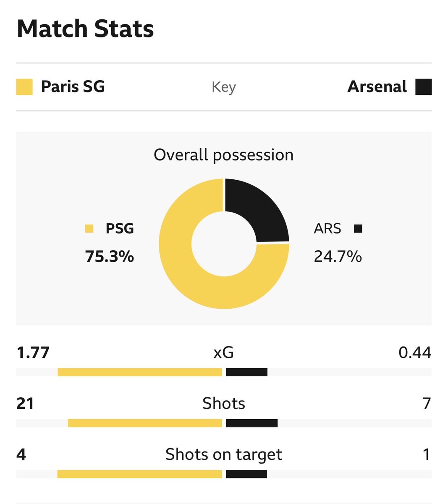Click the black xG bar for Arsenal
This screenshot has width=448, height=504.
click(x=246, y=372)
